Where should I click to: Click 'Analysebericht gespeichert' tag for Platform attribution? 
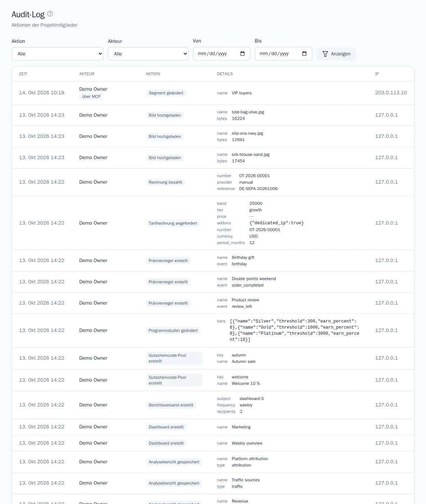(x=174, y=462)
